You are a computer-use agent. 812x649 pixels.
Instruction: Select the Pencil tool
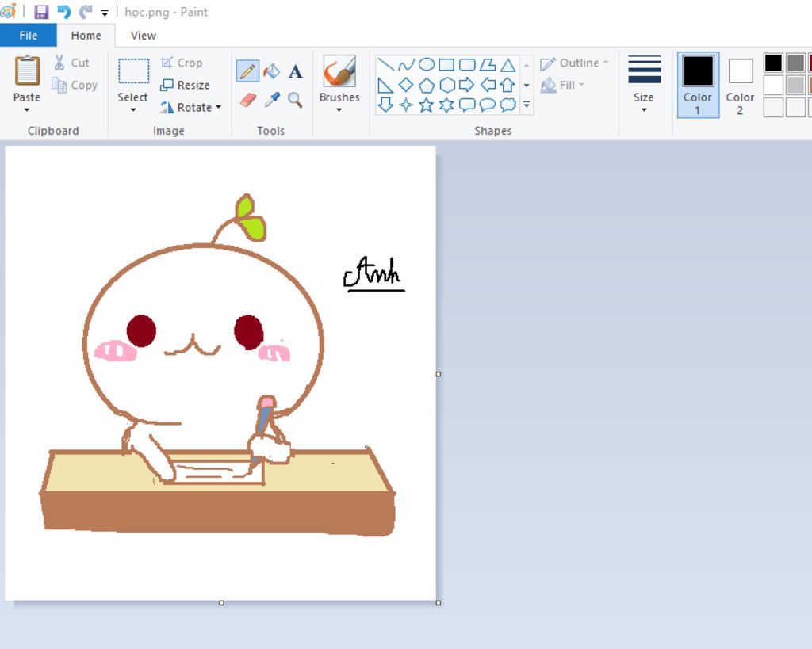[247, 71]
